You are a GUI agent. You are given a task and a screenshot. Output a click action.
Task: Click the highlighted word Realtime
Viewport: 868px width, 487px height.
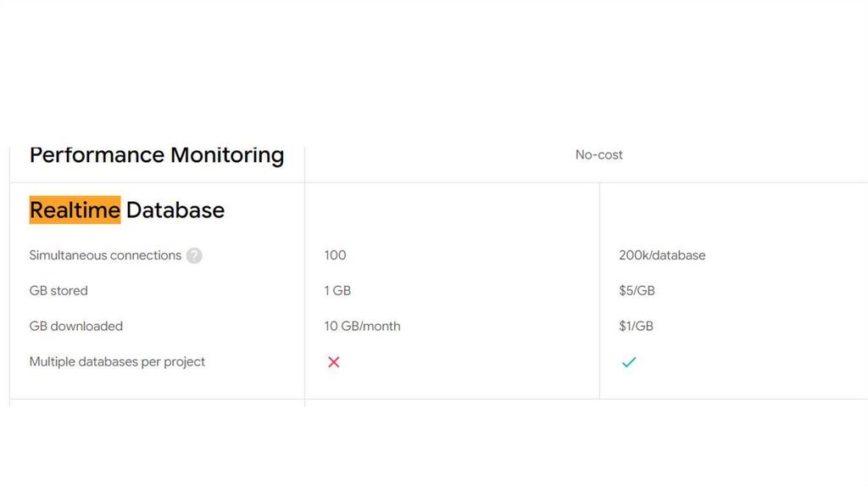(x=75, y=210)
